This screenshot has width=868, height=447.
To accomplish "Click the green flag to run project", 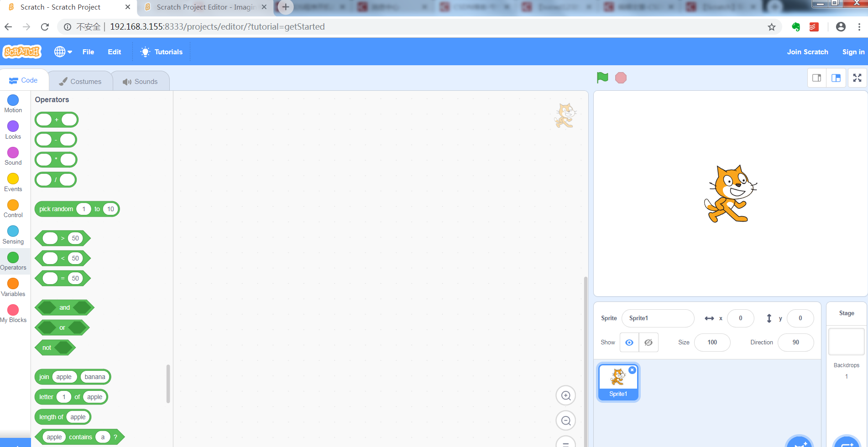I will (x=602, y=78).
